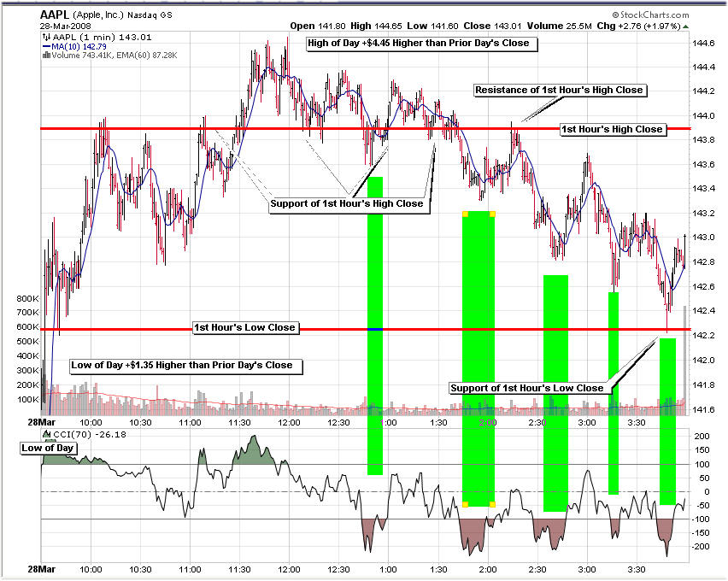Click the CCI(70) indicator legend icon
The height and width of the screenshot is (581, 728).
(47, 435)
